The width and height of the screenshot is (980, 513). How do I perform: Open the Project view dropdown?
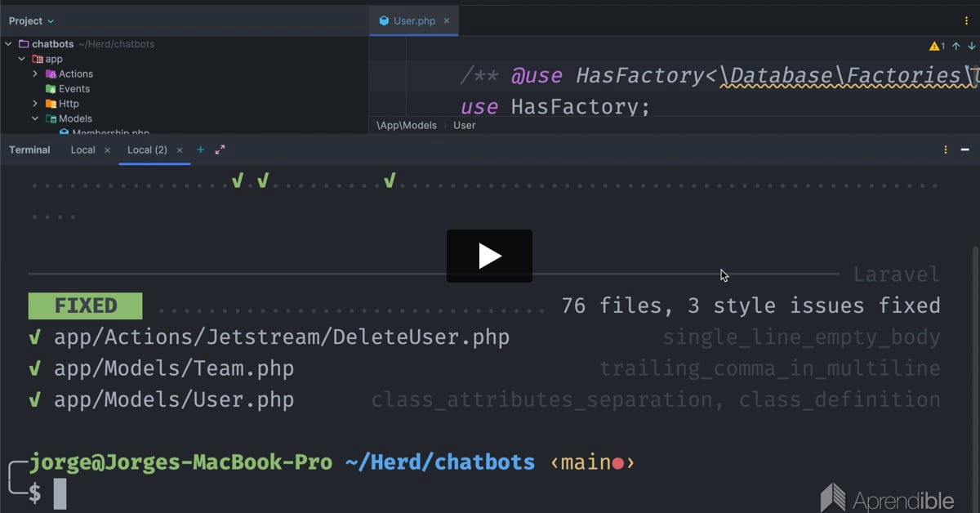pos(32,21)
